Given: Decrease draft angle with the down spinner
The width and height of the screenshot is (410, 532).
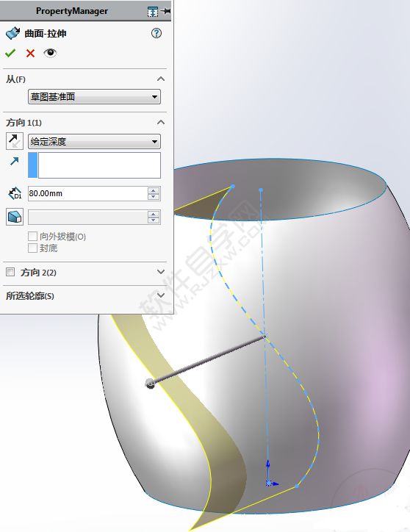Looking at the screenshot, I should tap(154, 220).
